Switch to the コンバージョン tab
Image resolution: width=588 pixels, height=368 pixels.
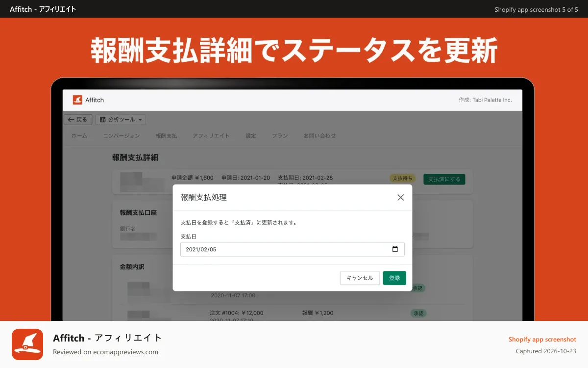tap(122, 136)
